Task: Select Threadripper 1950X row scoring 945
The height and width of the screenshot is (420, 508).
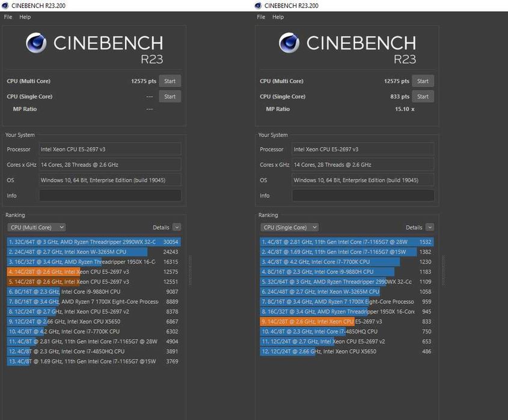Action: (347, 311)
